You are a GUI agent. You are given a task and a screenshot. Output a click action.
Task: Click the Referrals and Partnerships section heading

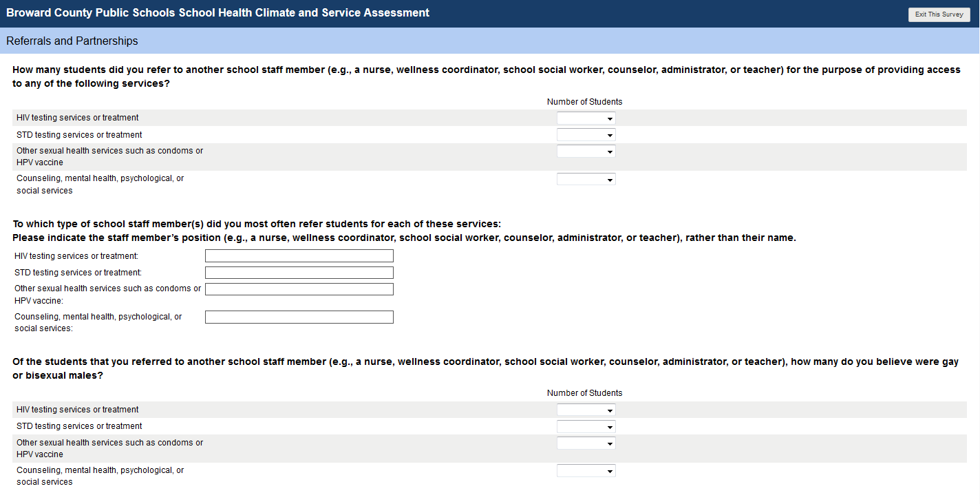click(72, 41)
